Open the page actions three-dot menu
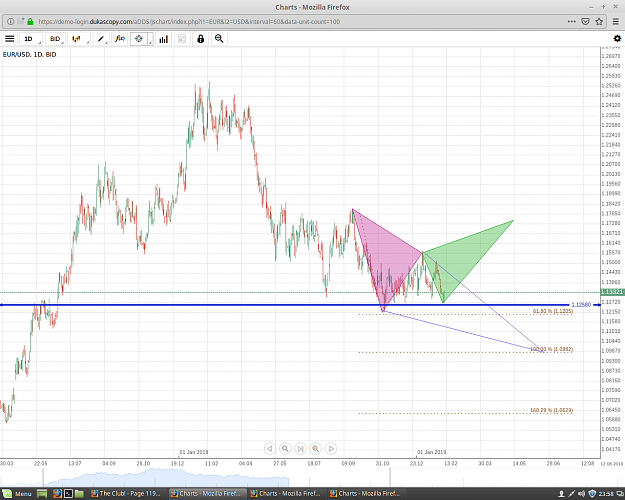The image size is (625, 500). [x=572, y=22]
